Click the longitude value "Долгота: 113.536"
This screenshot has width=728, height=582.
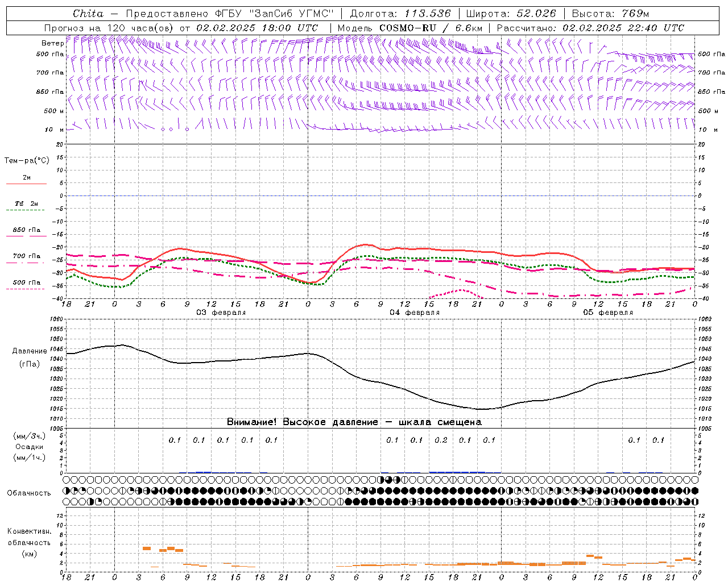click(400, 14)
